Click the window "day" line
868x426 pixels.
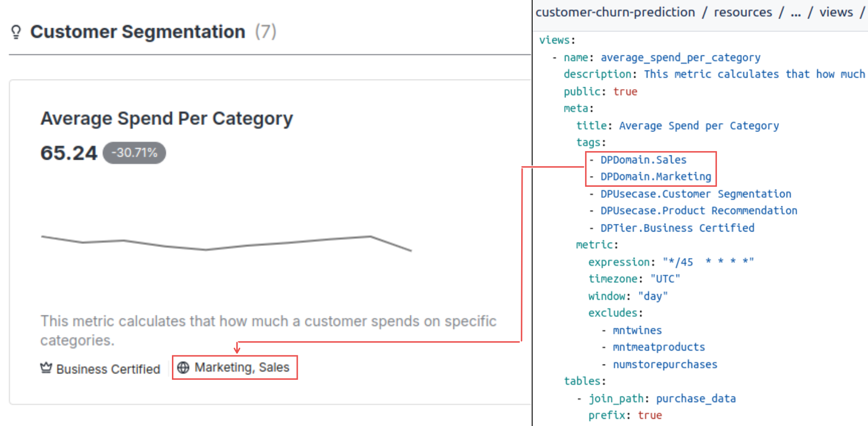pyautogui.click(x=628, y=296)
